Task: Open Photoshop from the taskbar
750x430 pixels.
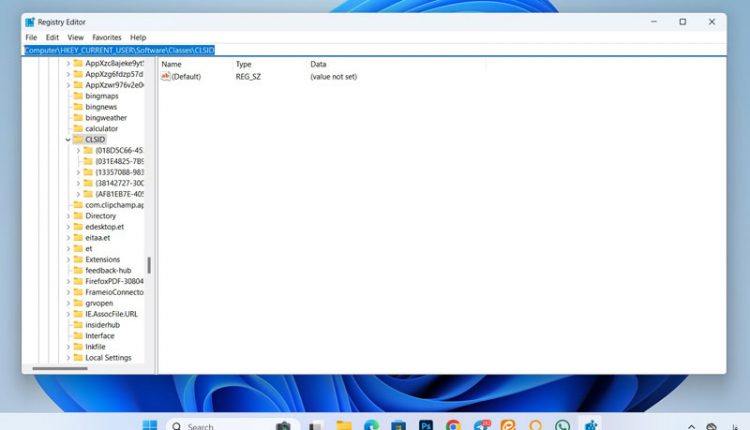Action: (x=426, y=425)
